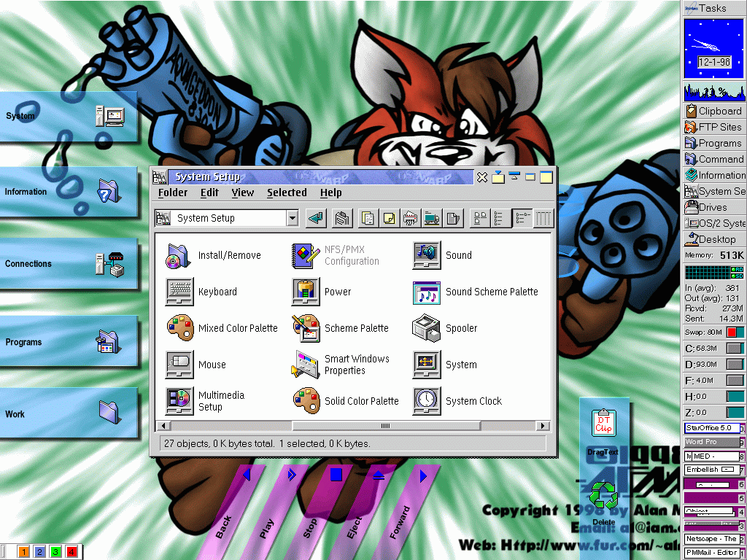Click the truck move toolbar icon
The width and height of the screenshot is (747, 560).
pos(432,218)
